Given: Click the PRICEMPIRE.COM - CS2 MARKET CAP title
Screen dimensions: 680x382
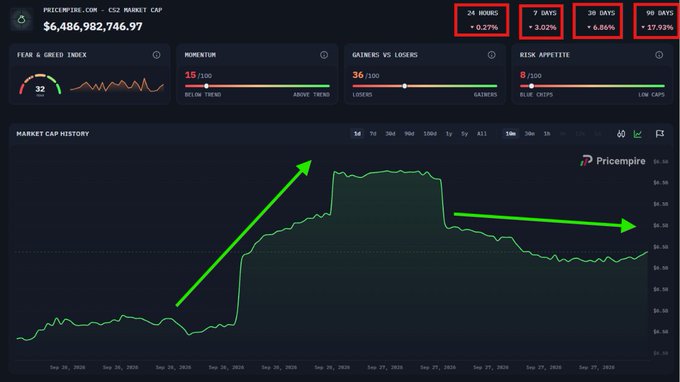Looking at the screenshot, I should tap(102, 10).
